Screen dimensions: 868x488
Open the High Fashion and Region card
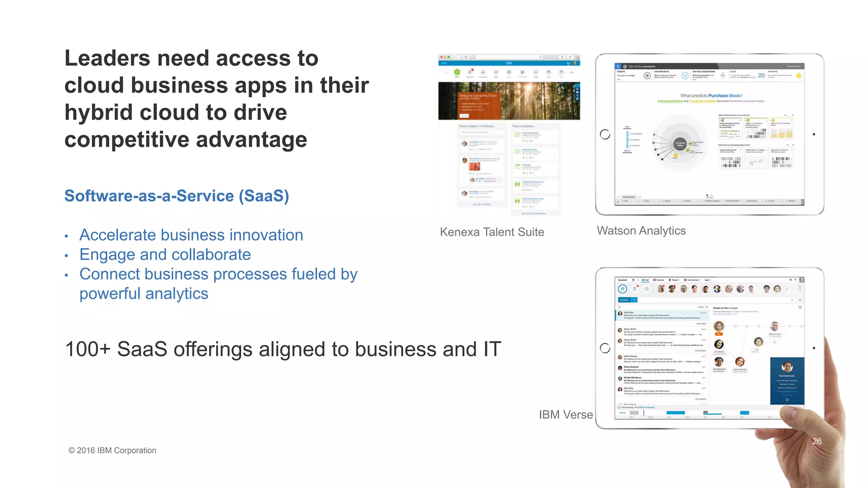(756, 158)
